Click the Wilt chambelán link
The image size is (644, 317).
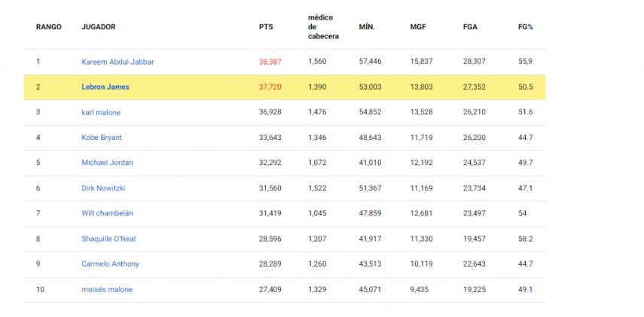click(107, 213)
